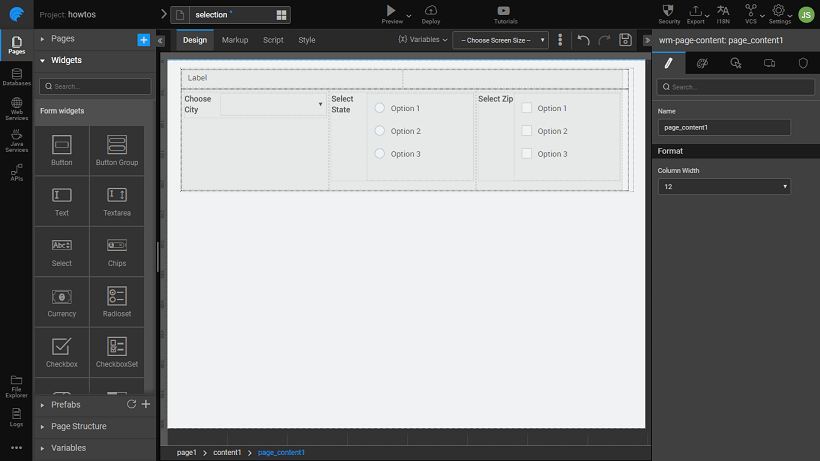Image resolution: width=820 pixels, height=461 pixels.
Task: Click the Deploy icon
Action: click(431, 13)
